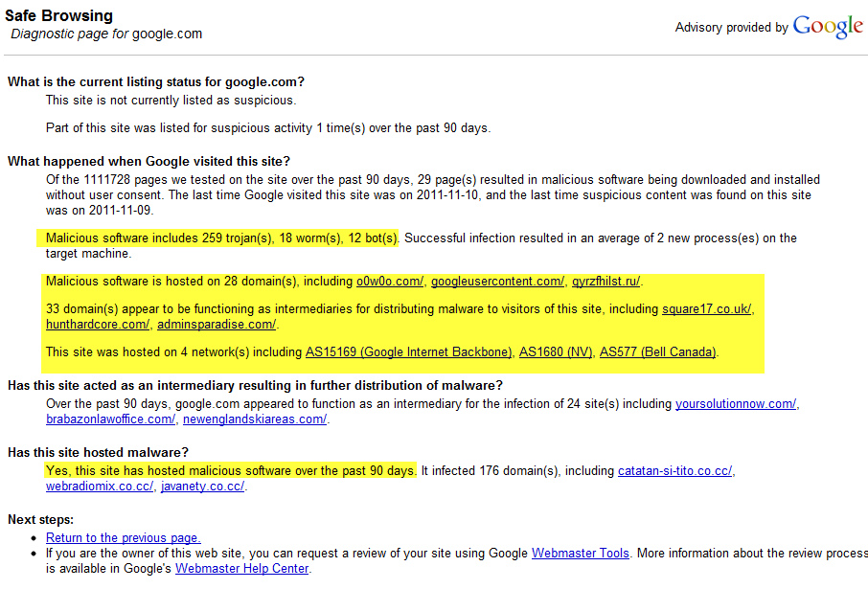
Task: Open the Webmaster Help Center link
Action: [x=242, y=569]
